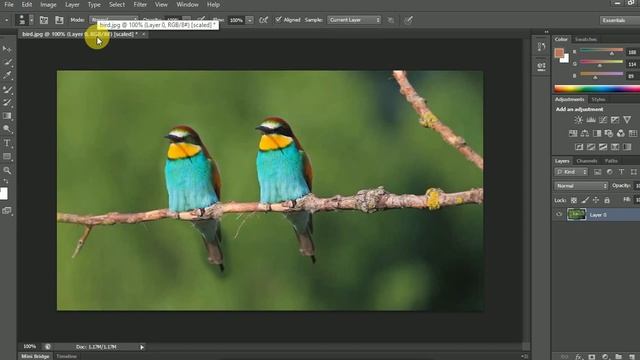
Task: Open the collapsed History panel icon
Action: pyautogui.click(x=541, y=47)
